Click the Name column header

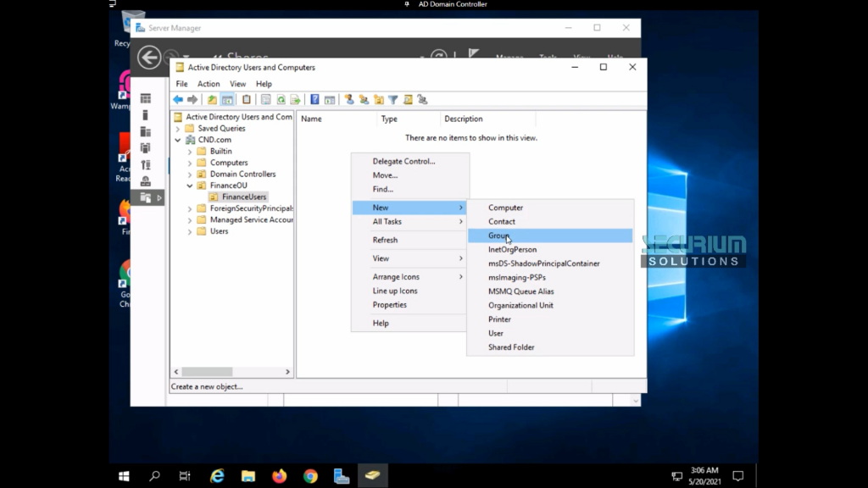point(337,119)
